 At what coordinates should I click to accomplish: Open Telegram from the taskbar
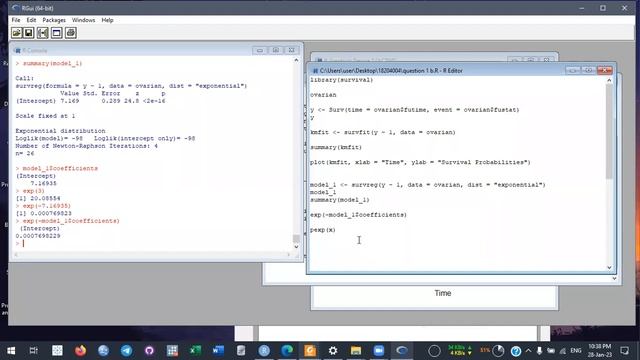pyautogui.click(x=126, y=351)
